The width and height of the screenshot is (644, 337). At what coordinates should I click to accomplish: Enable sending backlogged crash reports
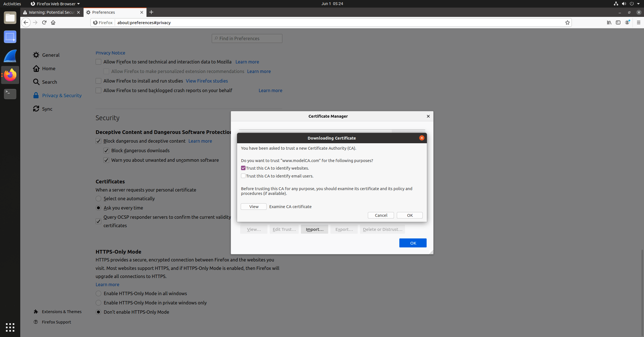pos(98,90)
